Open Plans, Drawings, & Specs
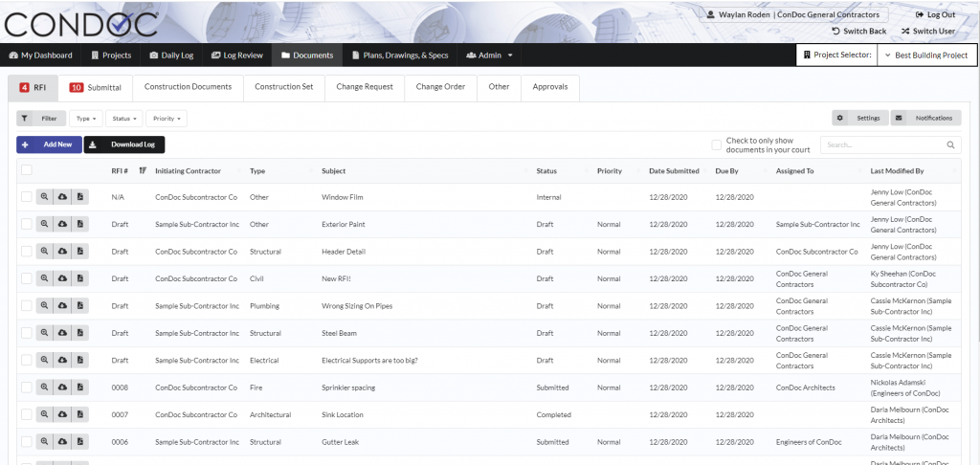Screen dimensions: 980x465 (x=400, y=55)
